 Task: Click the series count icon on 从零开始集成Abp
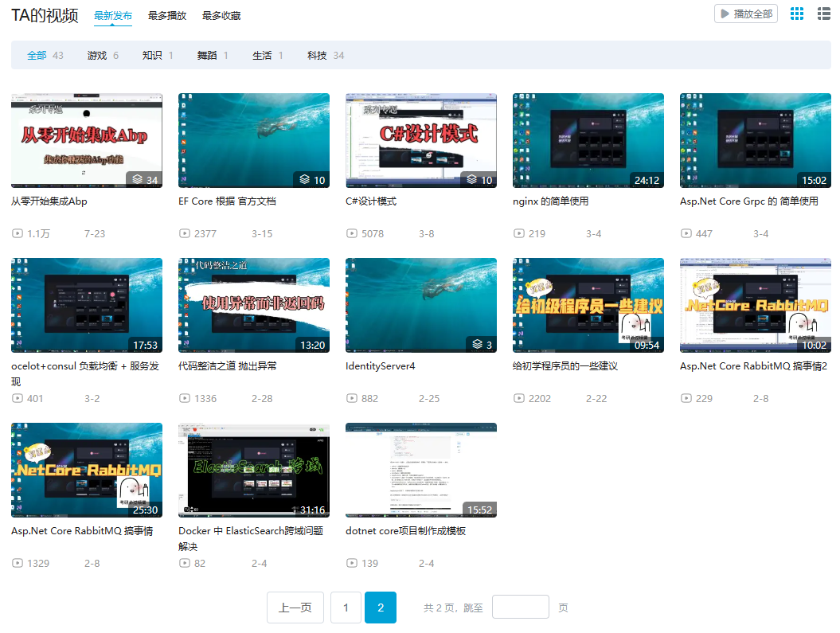138,179
